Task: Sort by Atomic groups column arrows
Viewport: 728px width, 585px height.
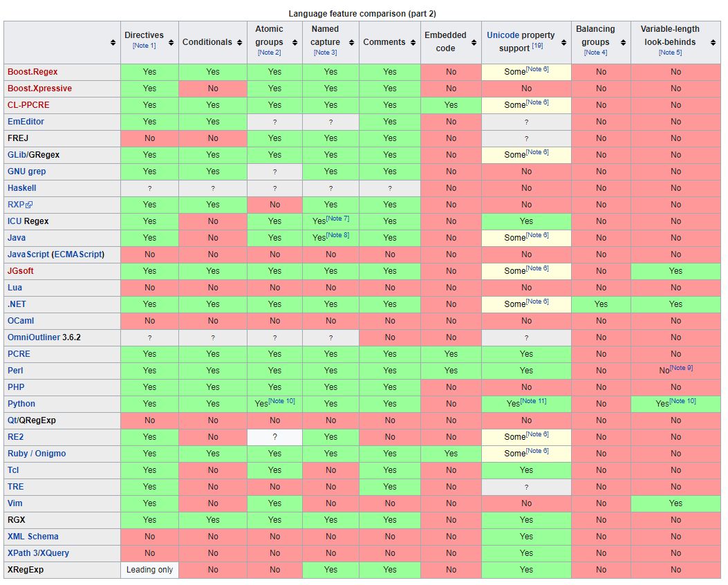Action: 295,42
